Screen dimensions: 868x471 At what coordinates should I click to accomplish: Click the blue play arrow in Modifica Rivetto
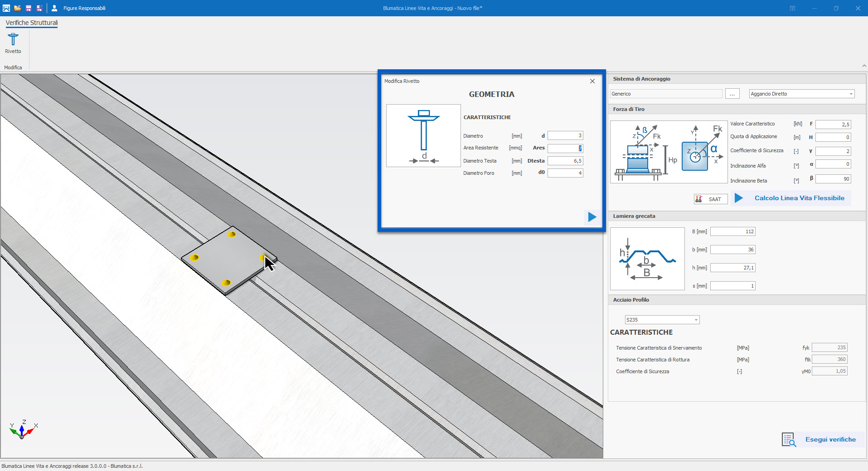pos(592,217)
